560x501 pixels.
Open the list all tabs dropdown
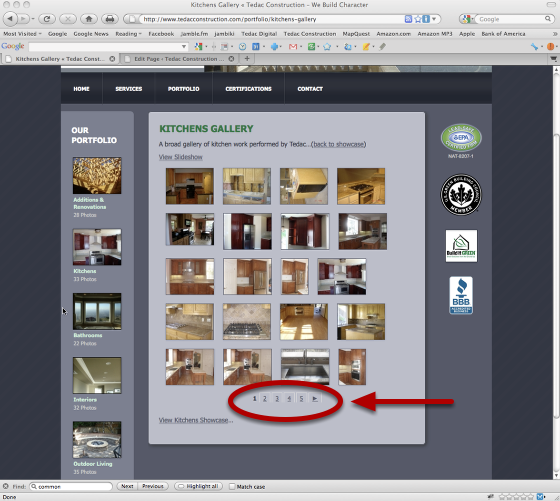point(553,59)
